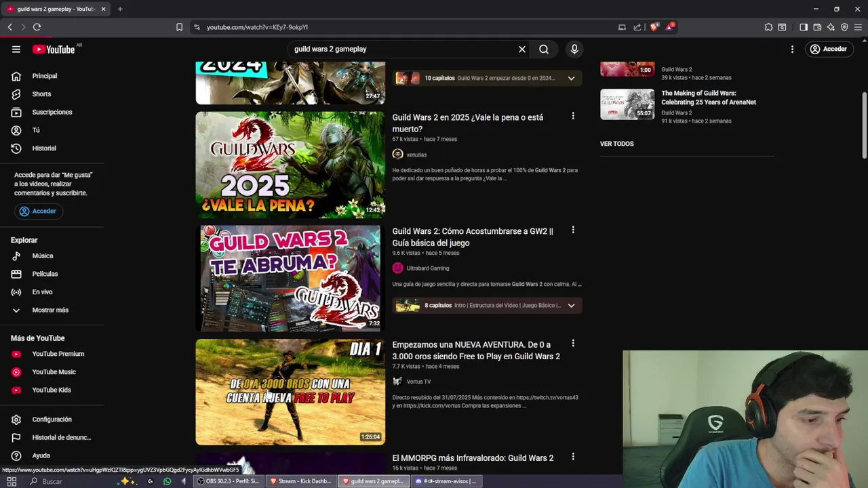This screenshot has height=488, width=868.
Task: Open the Brave Wallet icon
Action: point(817,27)
